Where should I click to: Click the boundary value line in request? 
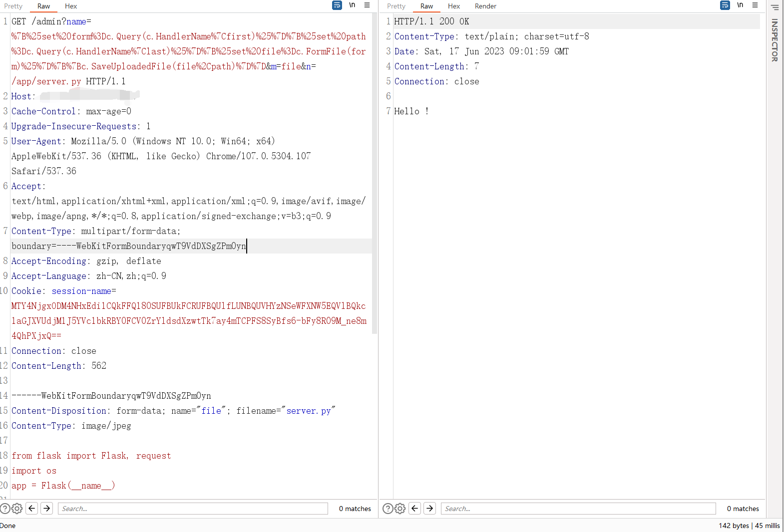click(x=129, y=246)
